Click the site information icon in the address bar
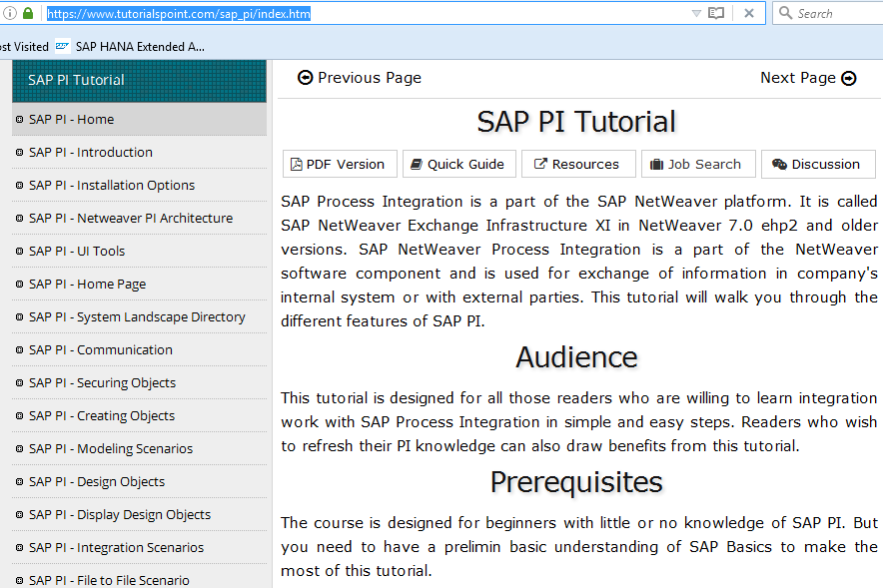883x588 pixels. click(10, 13)
